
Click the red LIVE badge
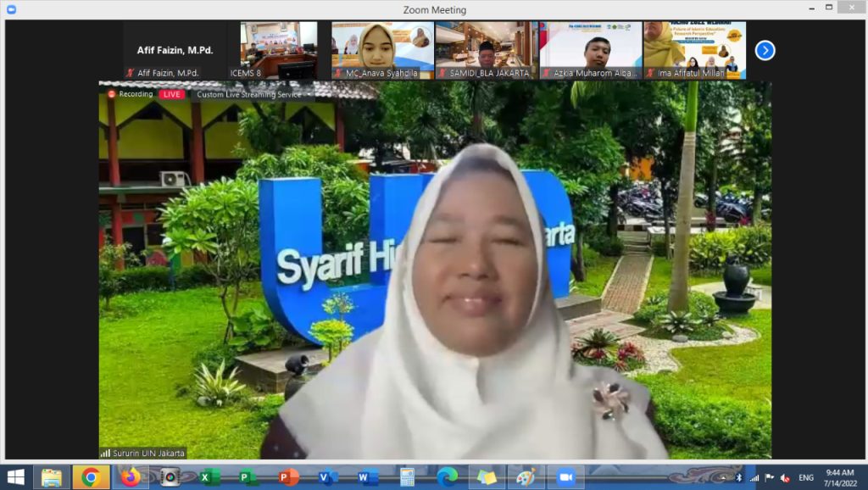(x=172, y=94)
